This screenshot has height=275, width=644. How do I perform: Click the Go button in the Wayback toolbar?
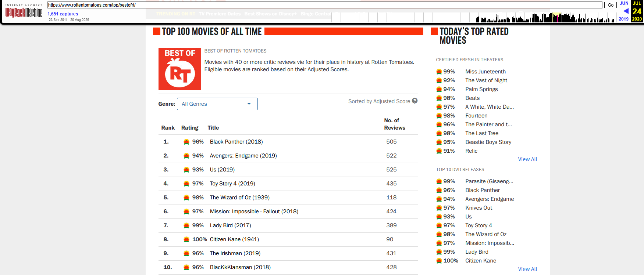point(611,5)
